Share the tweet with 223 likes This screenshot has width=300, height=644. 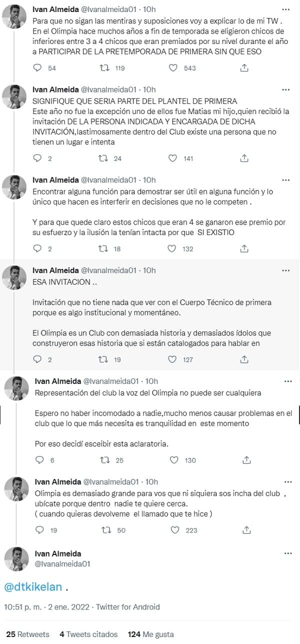pos(246,530)
